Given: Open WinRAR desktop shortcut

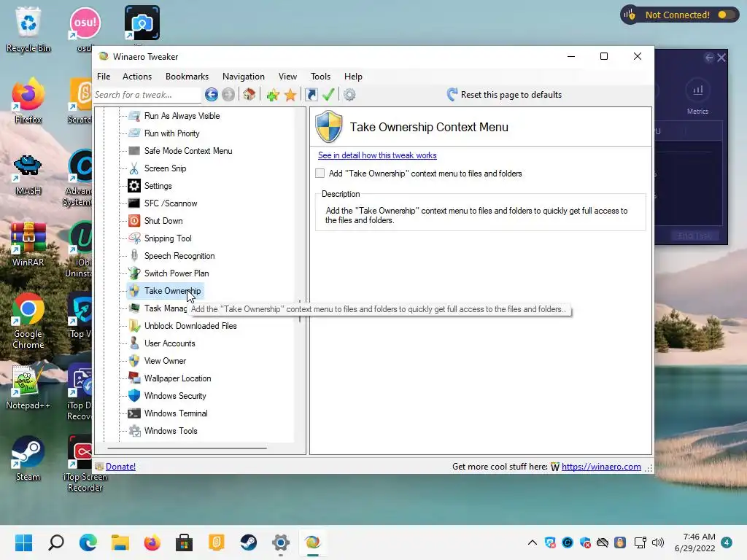Looking at the screenshot, I should pyautogui.click(x=28, y=244).
